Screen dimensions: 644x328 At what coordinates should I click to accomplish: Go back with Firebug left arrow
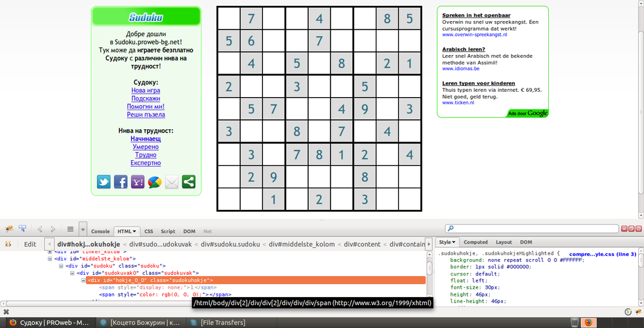click(x=40, y=230)
